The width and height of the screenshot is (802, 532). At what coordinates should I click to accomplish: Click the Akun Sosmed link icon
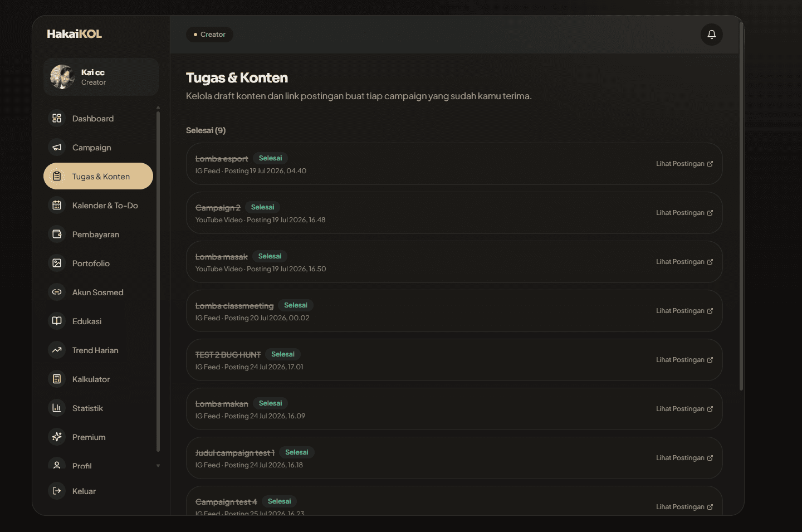click(x=57, y=292)
